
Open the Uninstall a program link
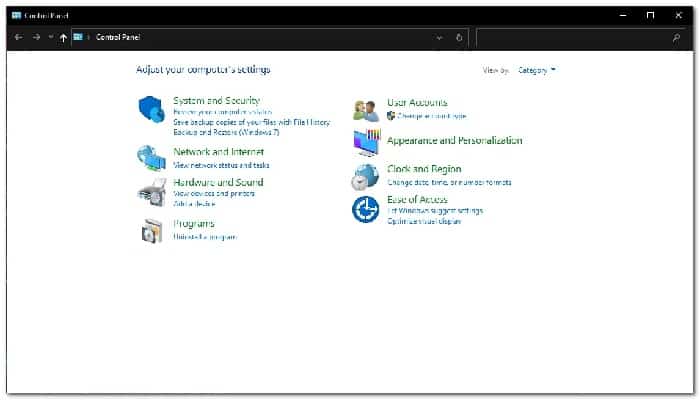(x=205, y=237)
